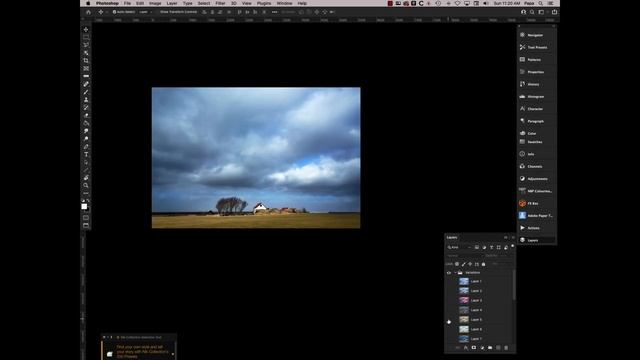Open the Layers panel options menu
Image resolution: width=640 pixels, height=360 pixels.
coord(513,237)
